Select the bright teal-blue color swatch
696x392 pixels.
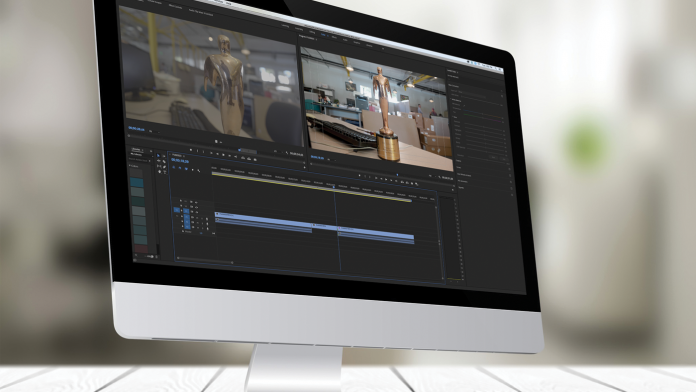tap(137, 182)
